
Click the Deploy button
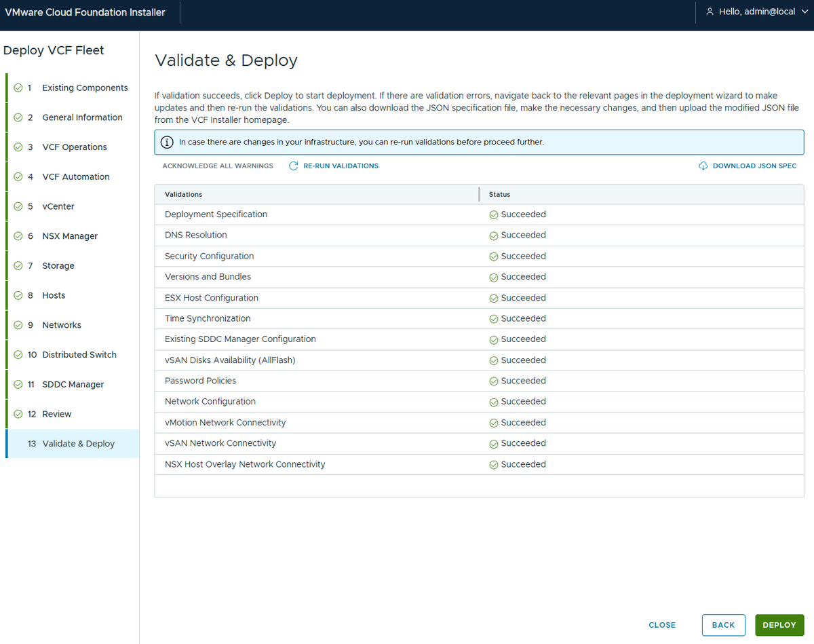click(x=779, y=625)
